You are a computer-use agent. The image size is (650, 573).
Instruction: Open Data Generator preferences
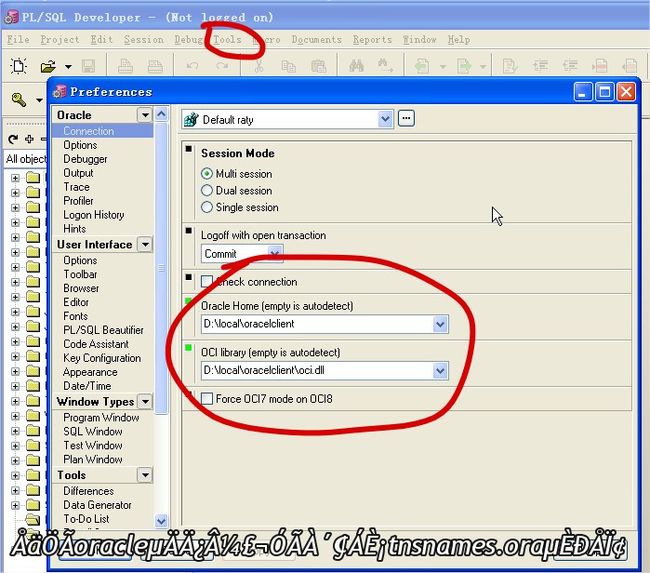click(97, 505)
